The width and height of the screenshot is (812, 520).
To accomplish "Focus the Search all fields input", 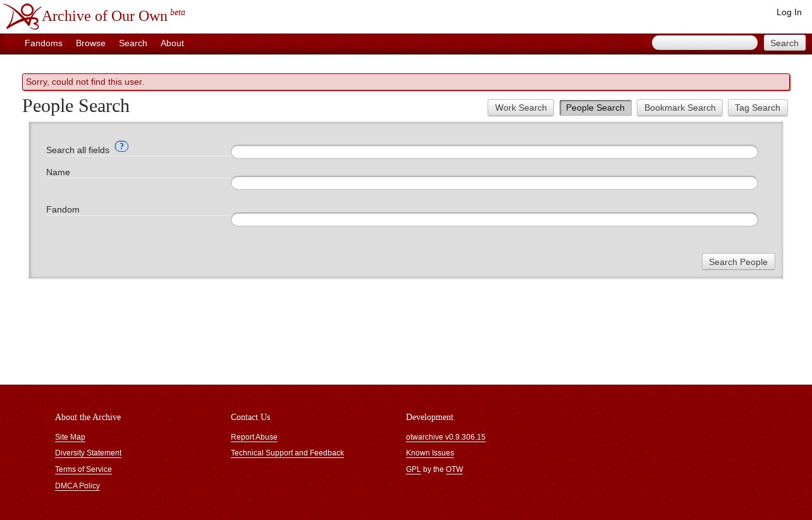I will pyautogui.click(x=494, y=152).
